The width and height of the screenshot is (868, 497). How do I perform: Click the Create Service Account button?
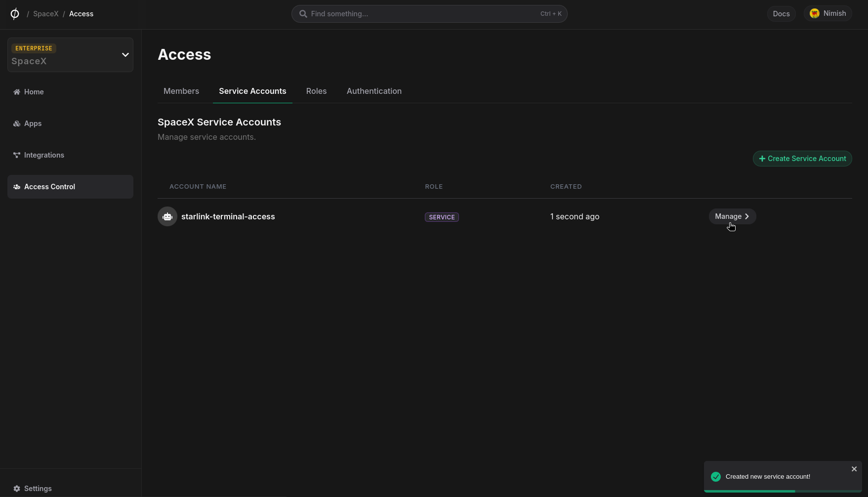click(x=802, y=159)
